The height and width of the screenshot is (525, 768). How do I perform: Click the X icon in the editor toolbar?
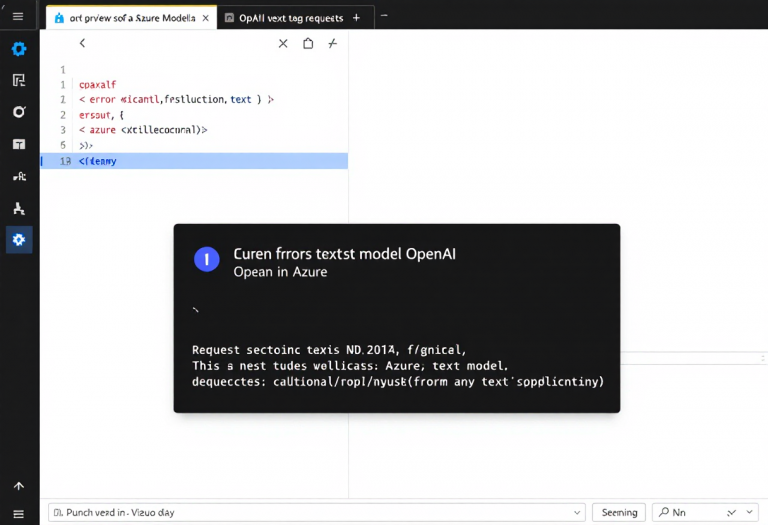(x=283, y=43)
